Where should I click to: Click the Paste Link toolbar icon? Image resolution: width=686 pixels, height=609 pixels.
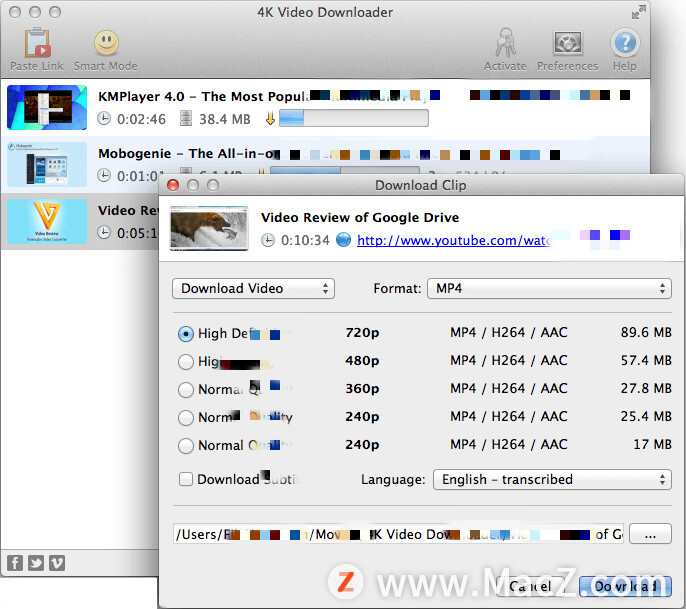tap(37, 43)
